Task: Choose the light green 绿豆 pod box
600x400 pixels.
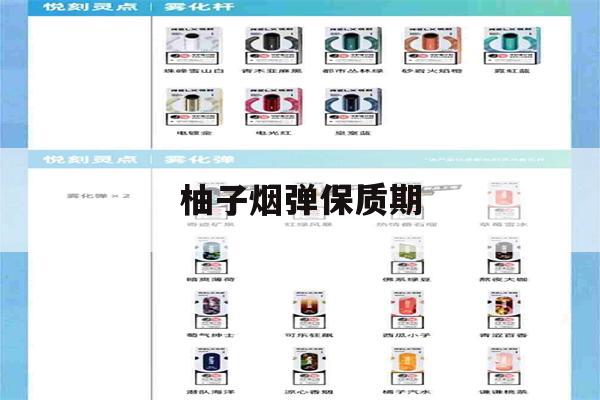Action: [407, 255]
